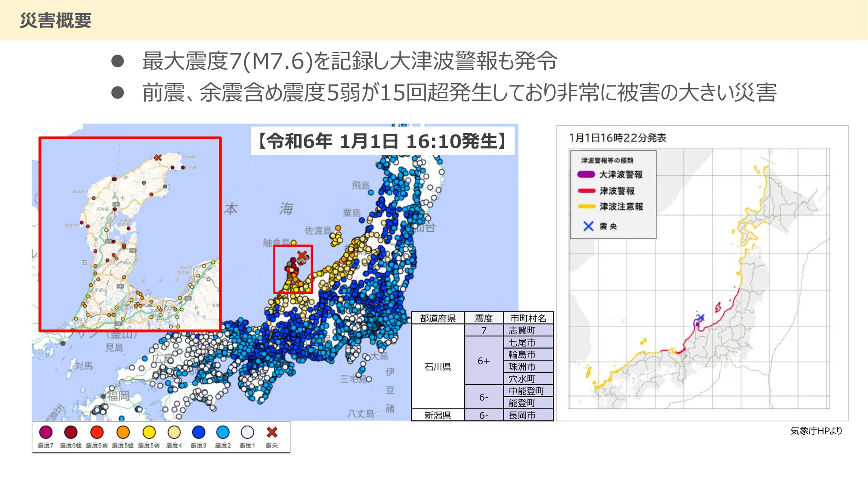Click the red 津波警報 legend line

(586, 191)
